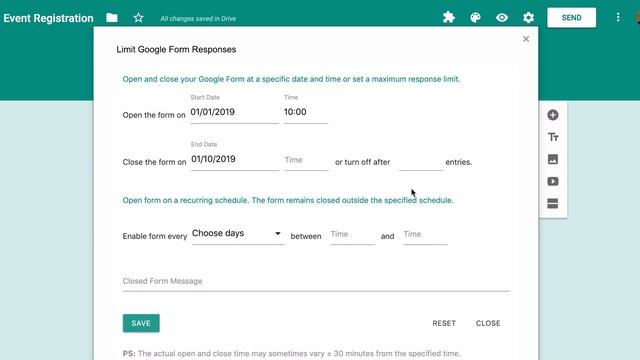Edit the Start Date field 01/01/2019
The width and height of the screenshot is (640, 360).
235,112
